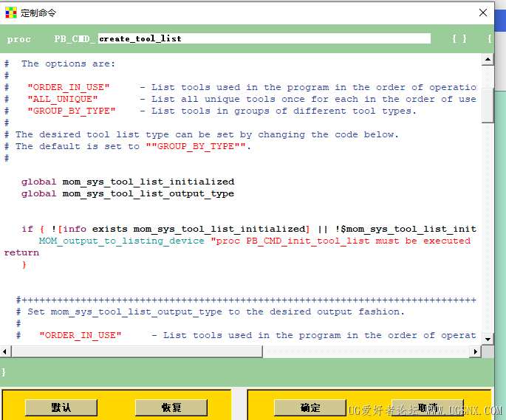The image size is (506, 420).
Task: Click the closing red brace after return
Action: 24,264
